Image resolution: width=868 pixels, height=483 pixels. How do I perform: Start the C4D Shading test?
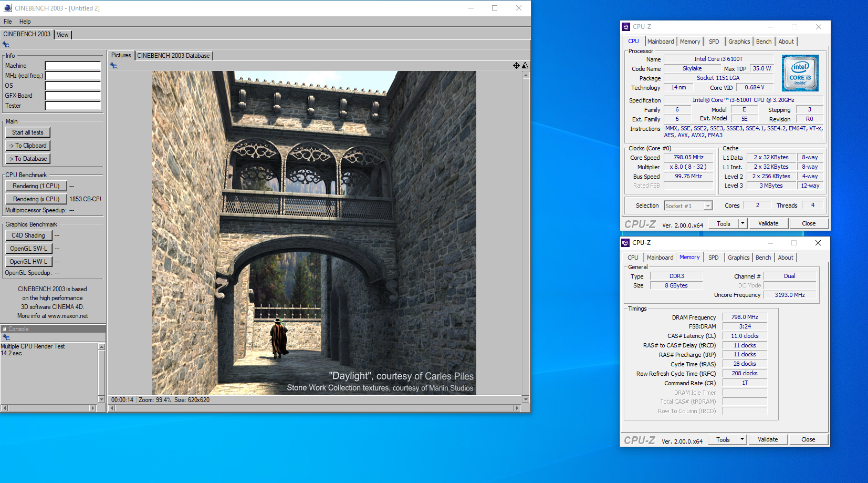(28, 235)
